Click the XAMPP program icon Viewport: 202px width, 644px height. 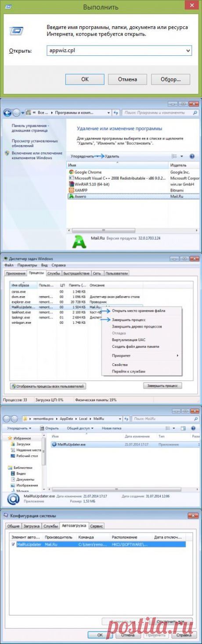pyautogui.click(x=72, y=190)
